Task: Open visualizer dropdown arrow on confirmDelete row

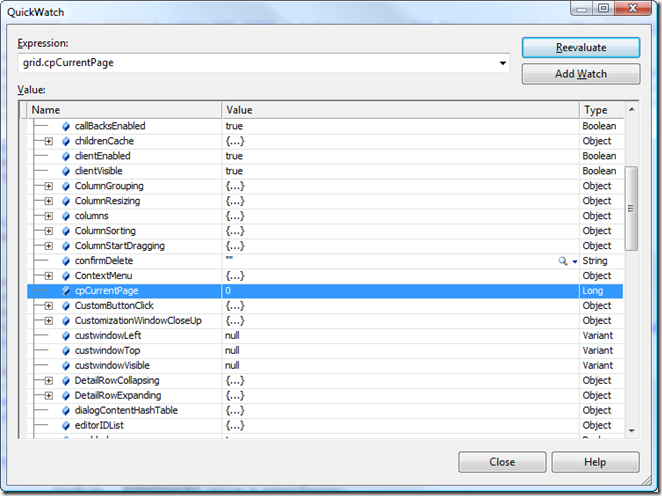Action: point(575,262)
